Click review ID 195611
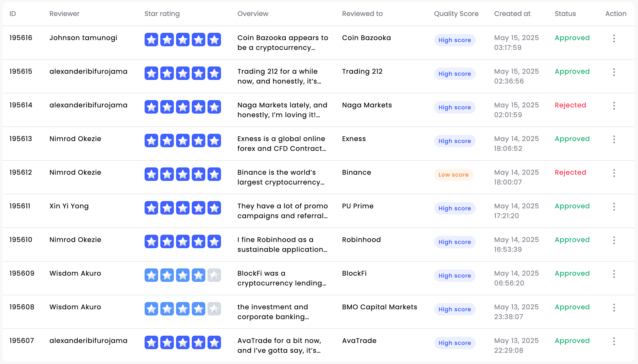Viewport: 638px width, 364px height. click(x=20, y=206)
